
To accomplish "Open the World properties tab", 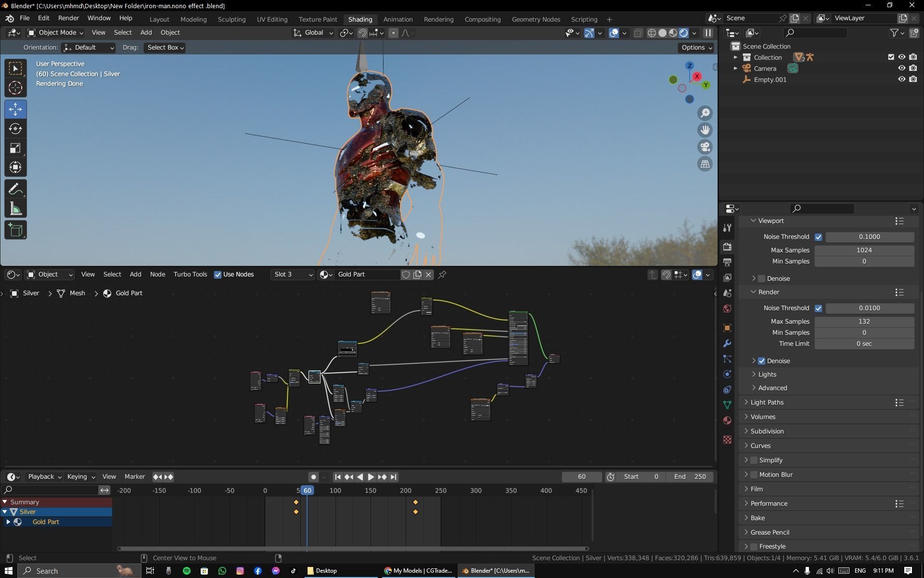I will tap(727, 309).
